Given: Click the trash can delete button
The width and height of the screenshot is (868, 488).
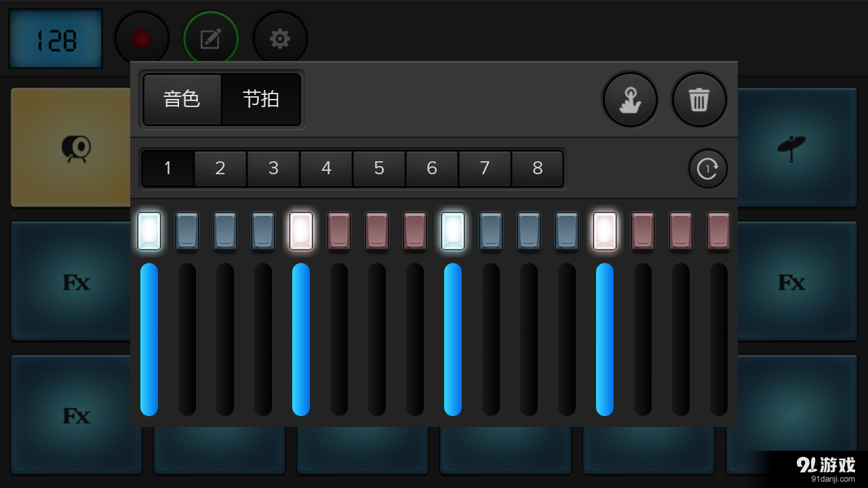Looking at the screenshot, I should pos(699,100).
